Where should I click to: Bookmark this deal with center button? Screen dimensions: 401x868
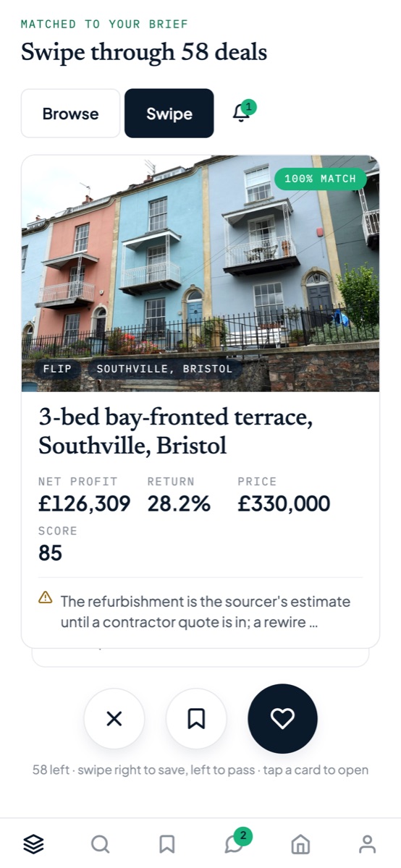[196, 718]
